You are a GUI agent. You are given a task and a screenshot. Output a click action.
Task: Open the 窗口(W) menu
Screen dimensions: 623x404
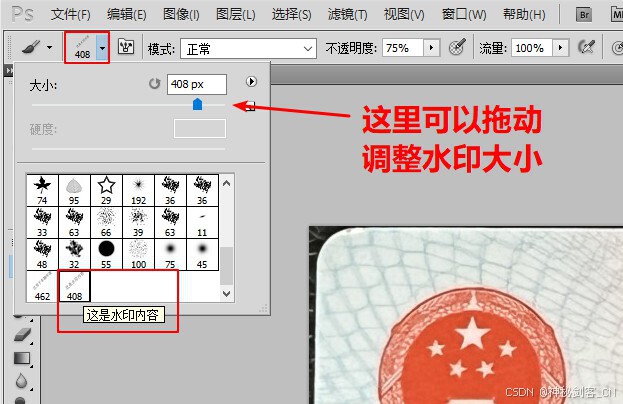464,15
